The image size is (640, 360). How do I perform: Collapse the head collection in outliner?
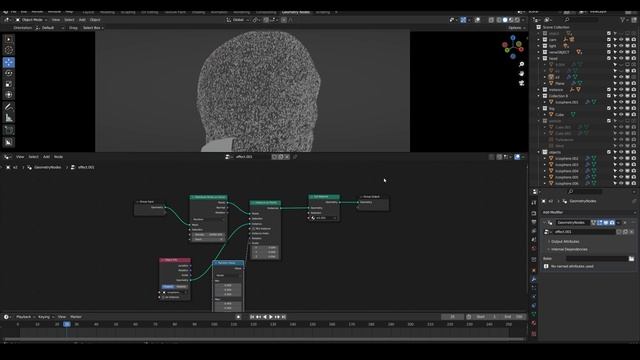pos(539,58)
